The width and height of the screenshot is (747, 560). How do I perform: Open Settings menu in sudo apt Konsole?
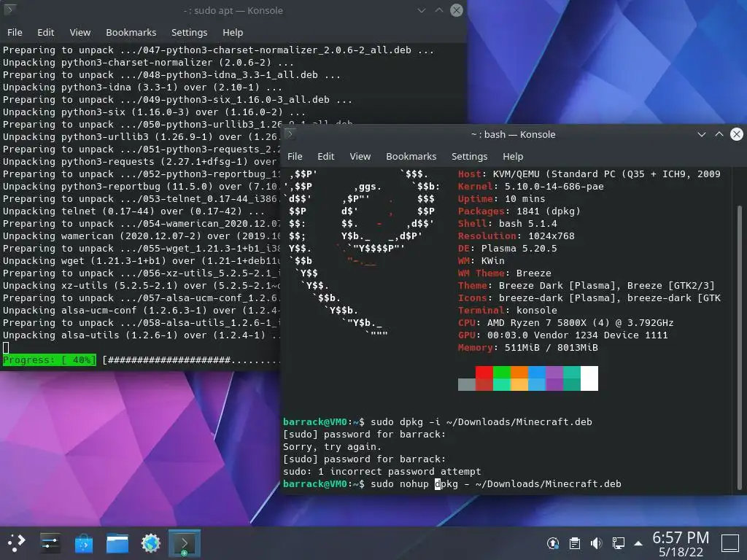click(x=189, y=32)
